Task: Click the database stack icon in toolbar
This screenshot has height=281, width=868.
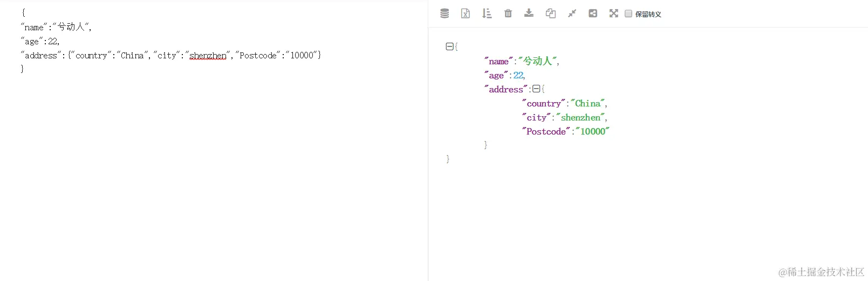Action: [445, 14]
